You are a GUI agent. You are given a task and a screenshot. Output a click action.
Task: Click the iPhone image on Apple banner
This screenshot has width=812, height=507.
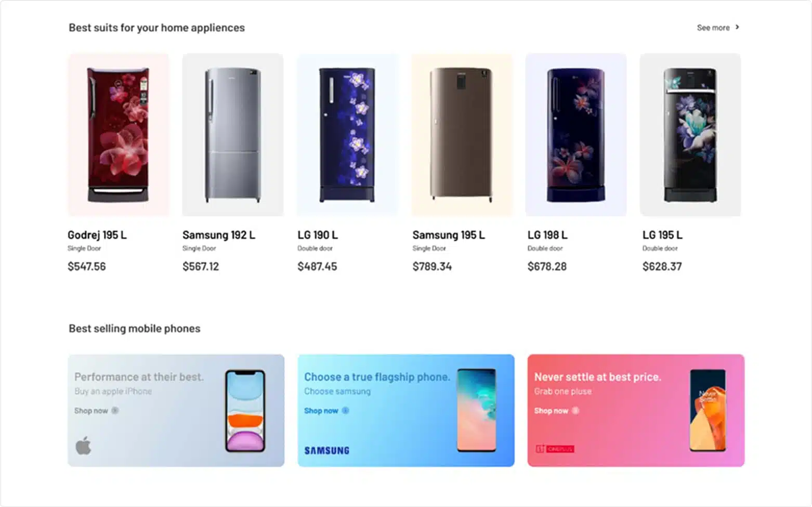coord(245,411)
